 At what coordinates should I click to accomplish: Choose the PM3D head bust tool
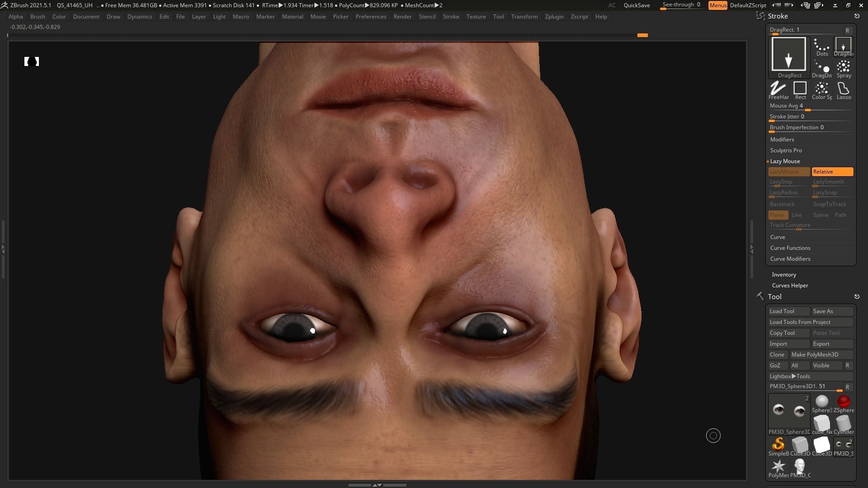click(x=800, y=469)
